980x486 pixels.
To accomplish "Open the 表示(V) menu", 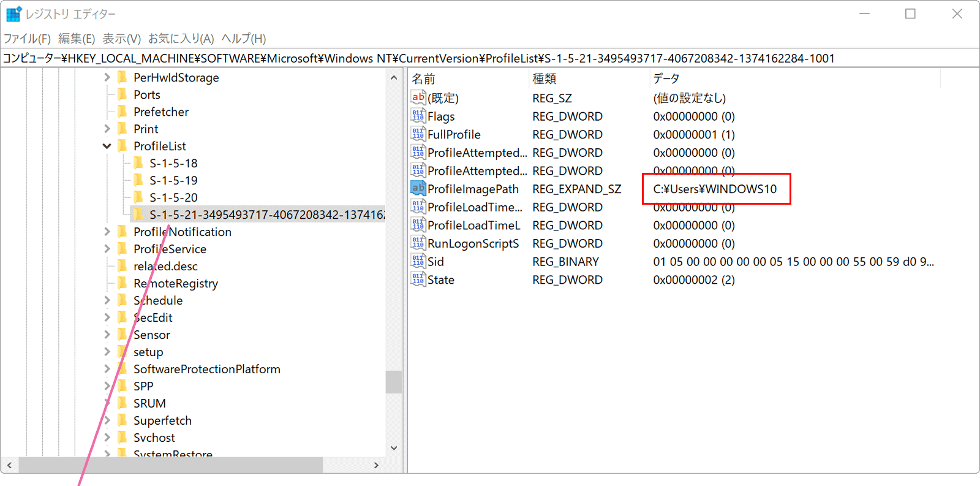I will 121,39.
